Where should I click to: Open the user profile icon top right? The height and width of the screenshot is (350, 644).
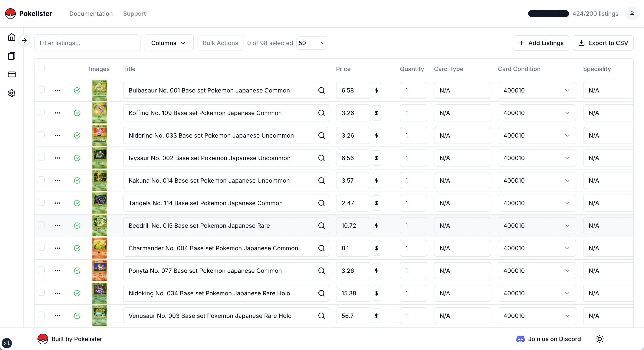pos(632,14)
